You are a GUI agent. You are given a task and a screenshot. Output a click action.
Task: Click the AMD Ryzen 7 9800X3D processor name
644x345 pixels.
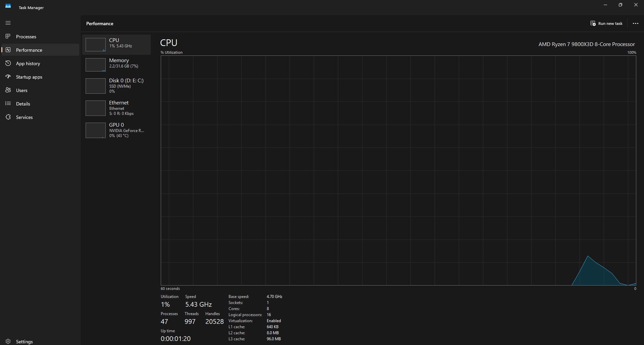(587, 44)
